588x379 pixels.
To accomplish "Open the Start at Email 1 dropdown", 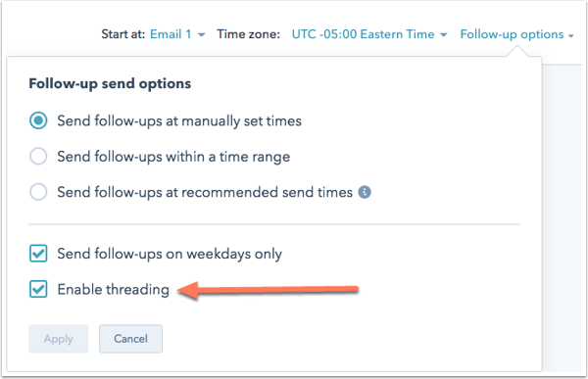I will coord(177,34).
